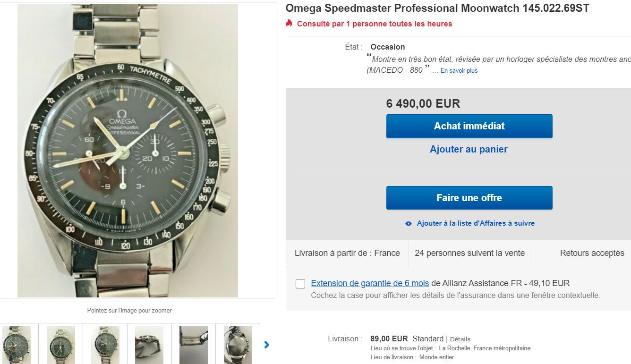This screenshot has width=631, height=364.
Task: Show next thumbnails with blue chevron
Action: [267, 345]
